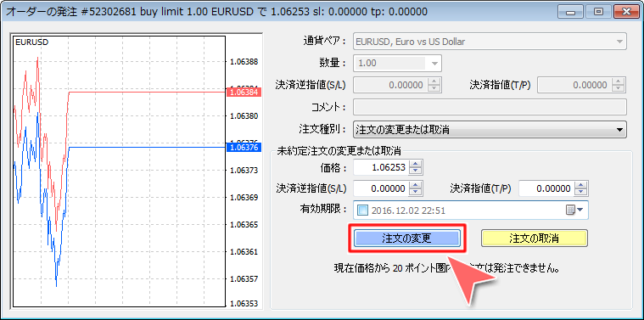Screen dimensions: 644x320
Task: Click the 20-point restriction warning message
Action: coord(448,269)
